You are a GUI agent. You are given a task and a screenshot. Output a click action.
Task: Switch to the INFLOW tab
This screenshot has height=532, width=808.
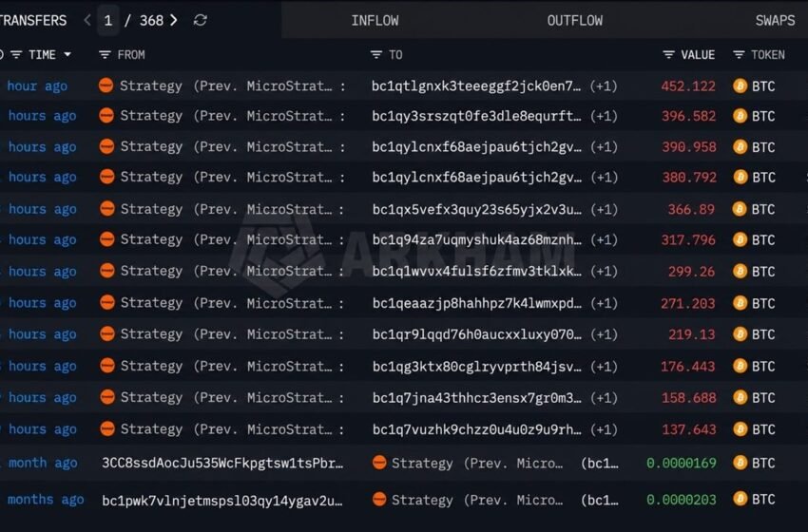(375, 21)
